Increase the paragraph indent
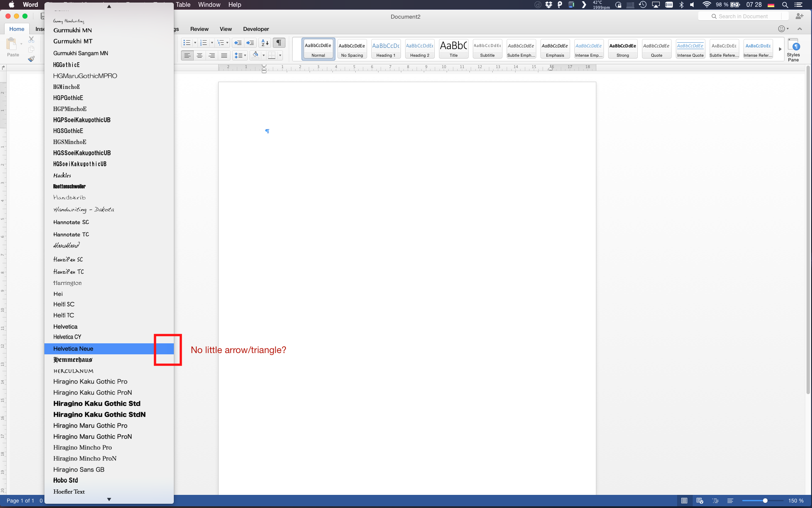Screen dimensions: 812x508 [250, 43]
